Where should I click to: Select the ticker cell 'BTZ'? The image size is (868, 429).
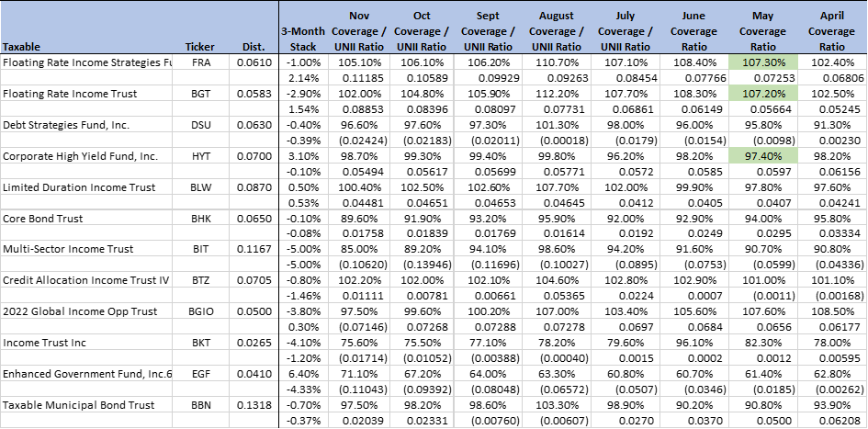[x=201, y=280]
